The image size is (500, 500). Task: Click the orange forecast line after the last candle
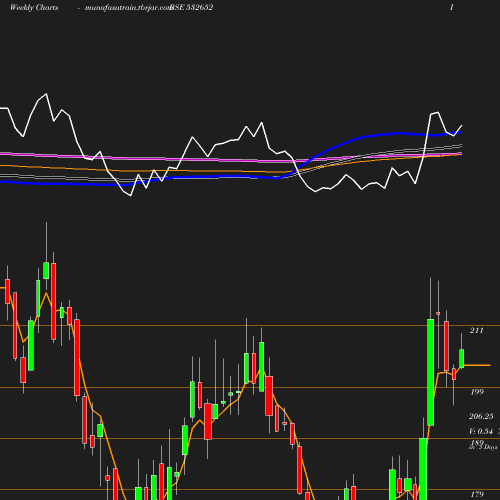tap(477, 365)
